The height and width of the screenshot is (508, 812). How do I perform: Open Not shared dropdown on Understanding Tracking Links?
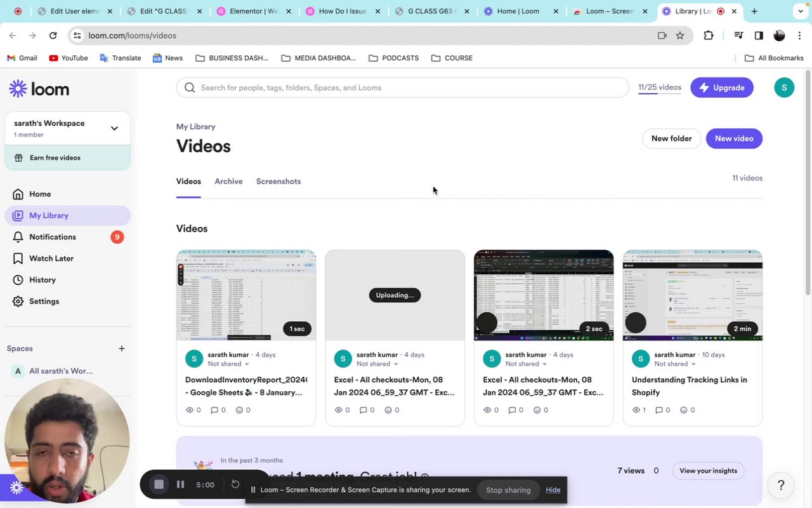(x=675, y=364)
